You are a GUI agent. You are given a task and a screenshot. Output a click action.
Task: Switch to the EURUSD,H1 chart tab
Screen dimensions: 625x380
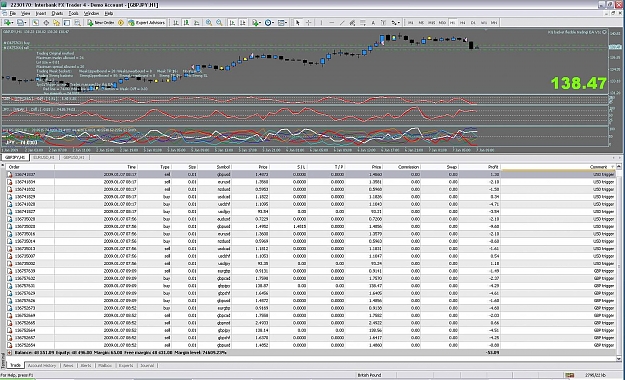44,158
